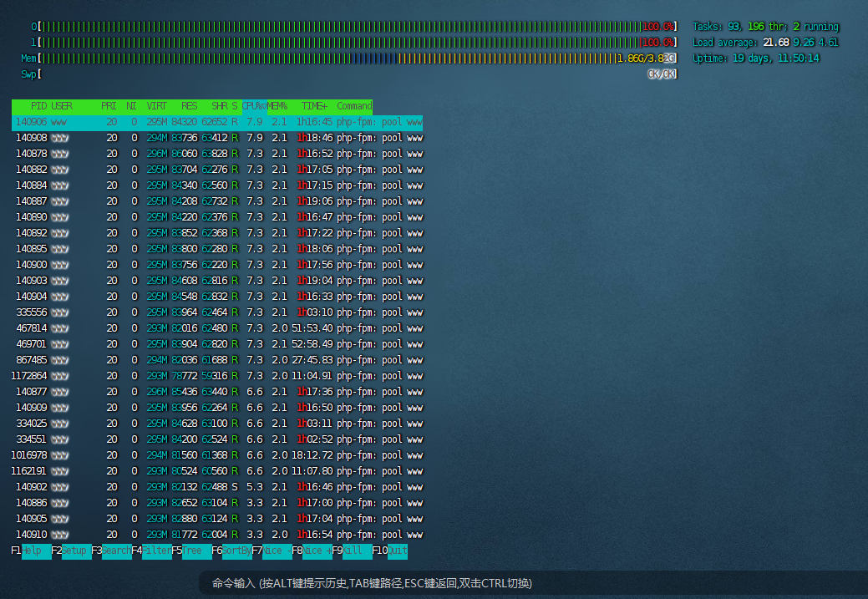Click the CPU 0 usage meter bar
This screenshot has height=599, width=868.
(x=354, y=27)
